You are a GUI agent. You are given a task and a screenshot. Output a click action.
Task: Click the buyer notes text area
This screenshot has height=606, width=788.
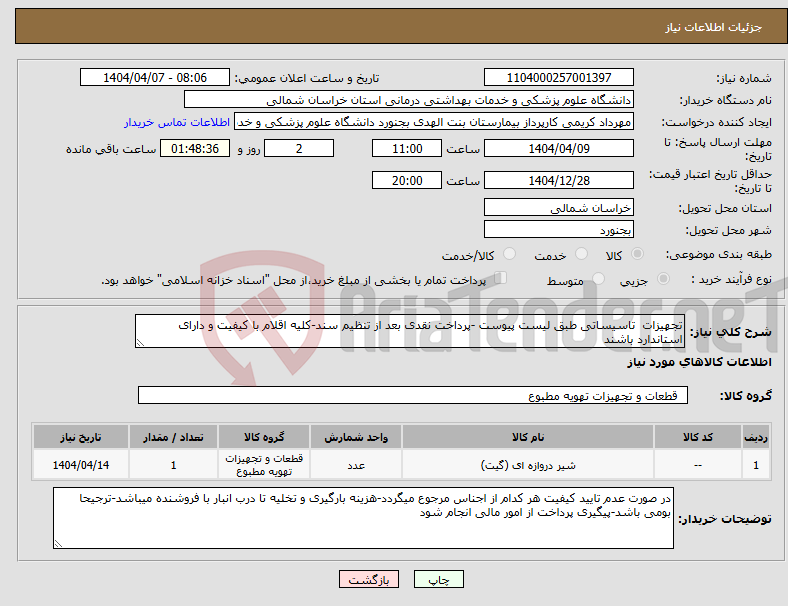pyautogui.click(x=363, y=518)
